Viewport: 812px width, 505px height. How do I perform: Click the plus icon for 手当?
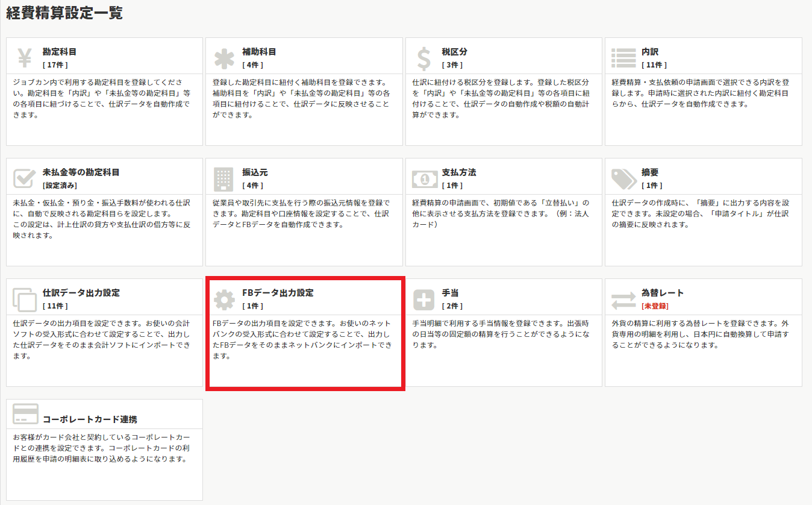424,300
